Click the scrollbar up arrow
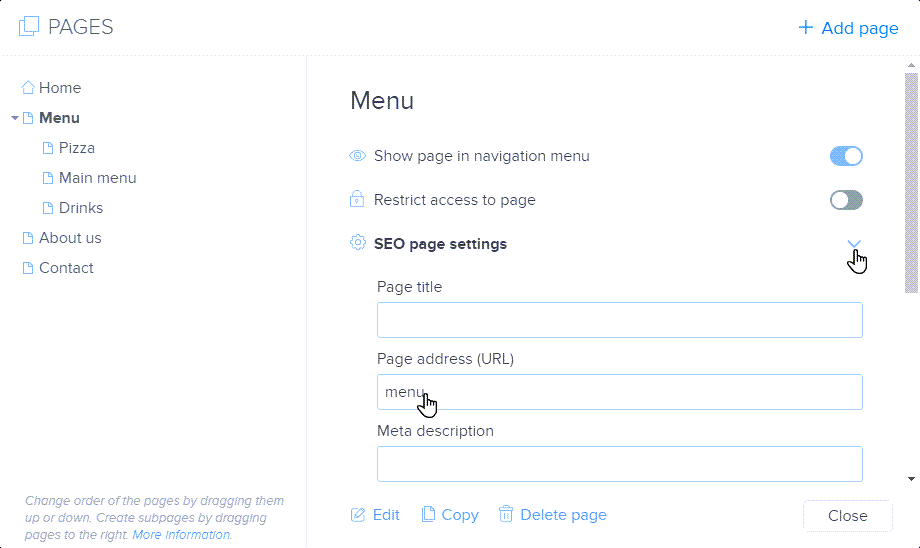Image resolution: width=920 pixels, height=548 pixels. (911, 65)
